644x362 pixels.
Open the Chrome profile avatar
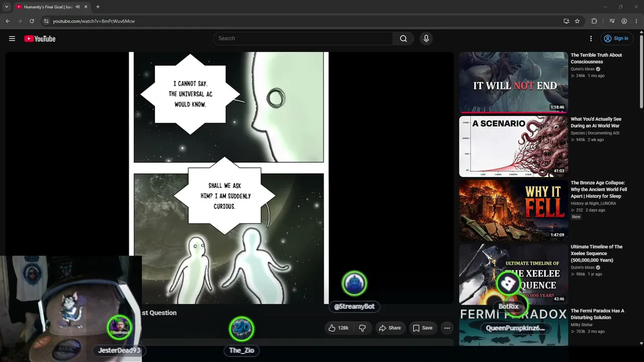(624, 21)
